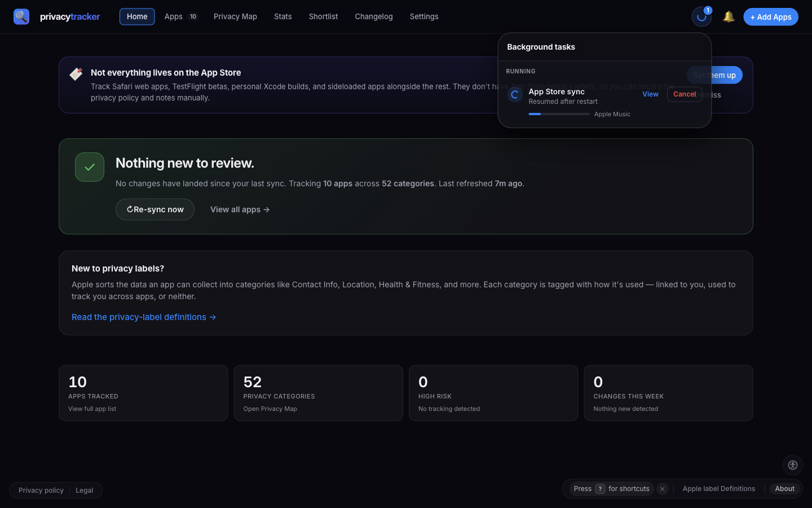Follow the View all apps link

240,209
